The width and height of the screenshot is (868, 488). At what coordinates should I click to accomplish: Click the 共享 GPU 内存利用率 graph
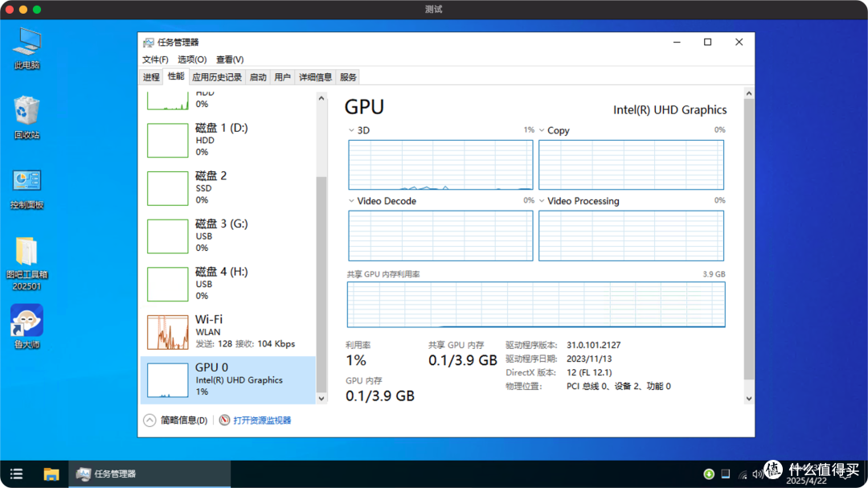pyautogui.click(x=536, y=305)
